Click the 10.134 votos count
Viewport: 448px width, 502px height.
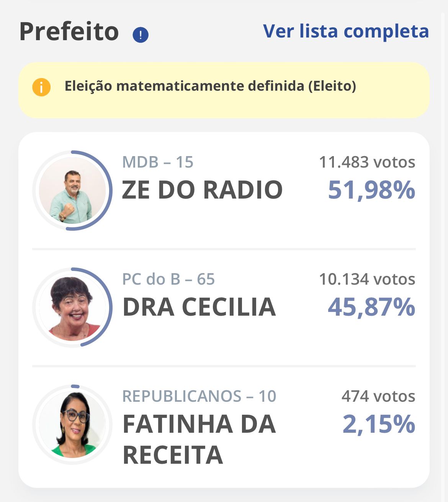(367, 279)
